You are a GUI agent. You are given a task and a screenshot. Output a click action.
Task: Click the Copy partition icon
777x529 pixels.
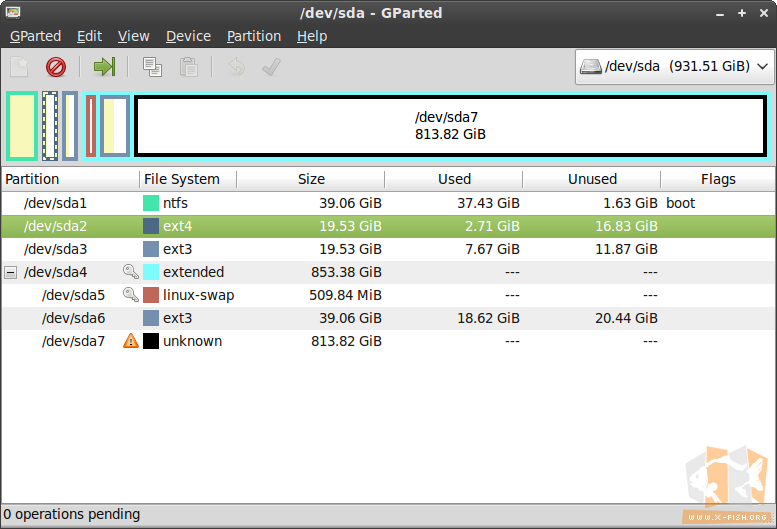pos(152,67)
